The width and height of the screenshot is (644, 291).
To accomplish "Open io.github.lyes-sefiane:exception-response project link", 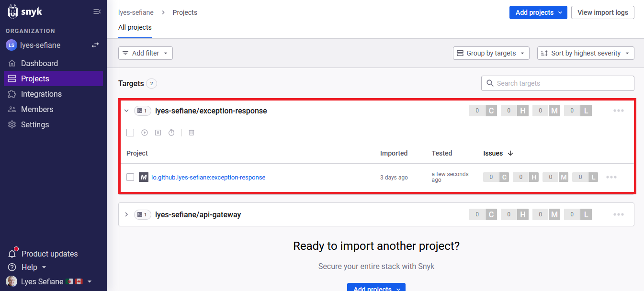I will pos(208,177).
